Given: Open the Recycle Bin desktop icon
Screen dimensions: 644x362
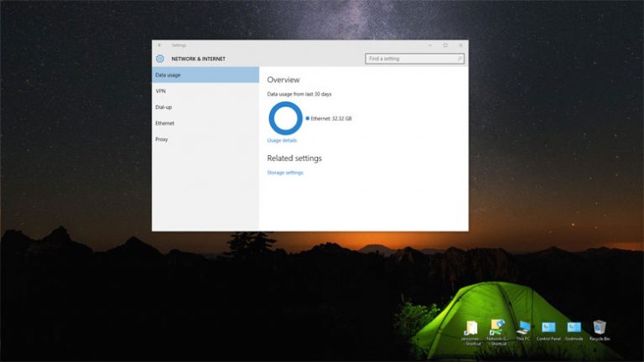Looking at the screenshot, I should (x=600, y=330).
